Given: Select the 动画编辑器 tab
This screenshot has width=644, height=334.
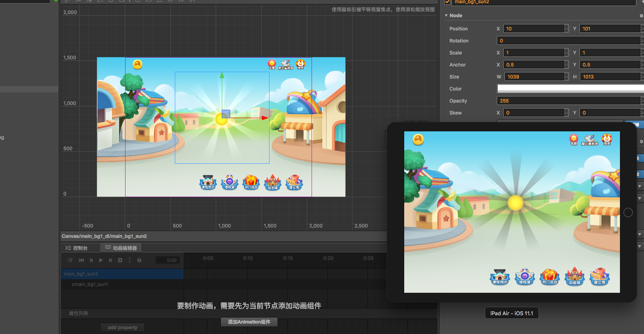Looking at the screenshot, I should coord(121,248).
